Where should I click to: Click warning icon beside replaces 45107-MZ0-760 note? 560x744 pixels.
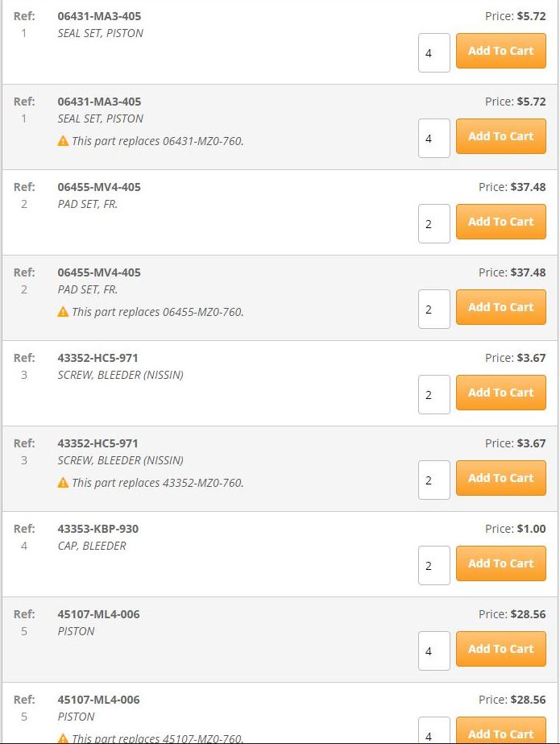[x=63, y=738]
